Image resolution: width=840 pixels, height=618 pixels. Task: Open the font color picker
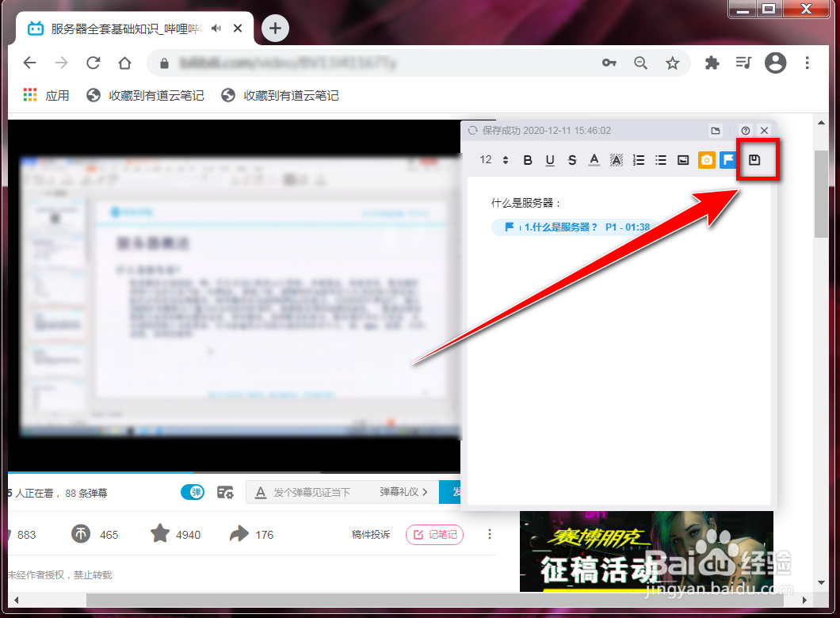point(594,159)
